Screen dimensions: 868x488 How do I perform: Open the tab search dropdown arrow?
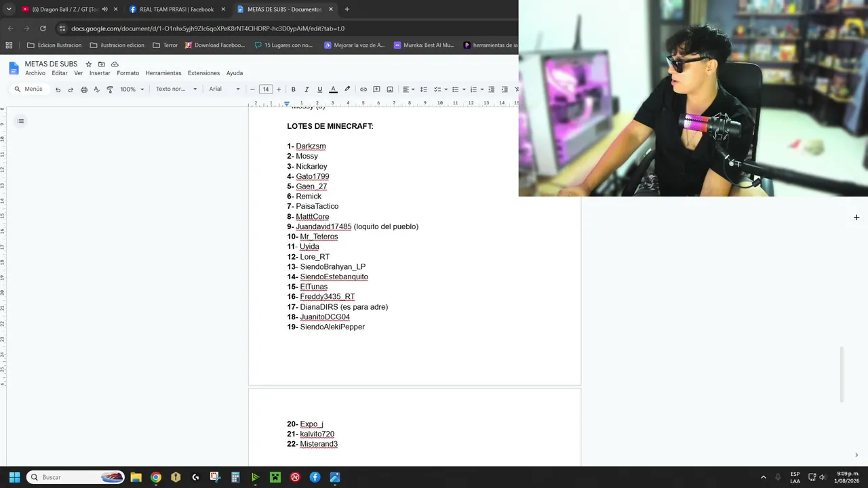[9, 9]
